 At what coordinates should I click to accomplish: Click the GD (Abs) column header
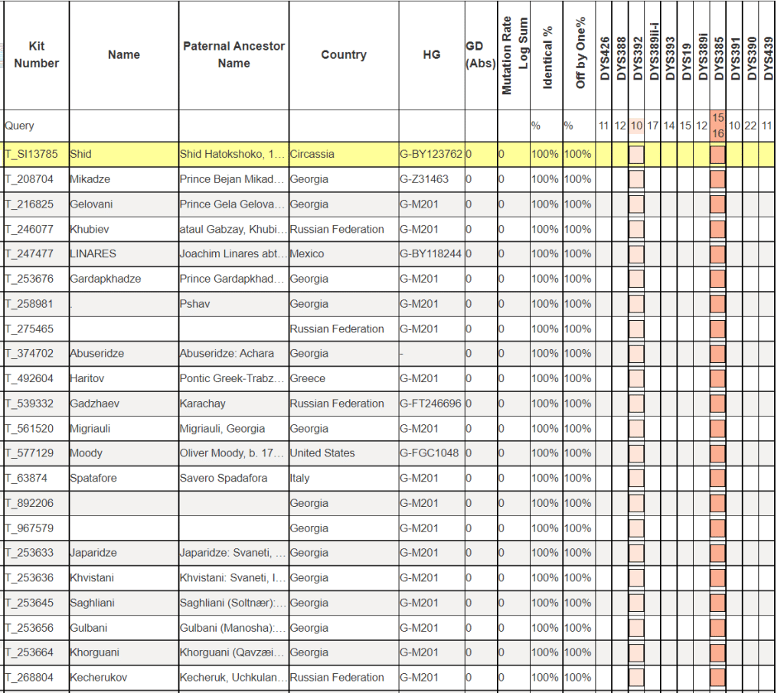coord(480,55)
